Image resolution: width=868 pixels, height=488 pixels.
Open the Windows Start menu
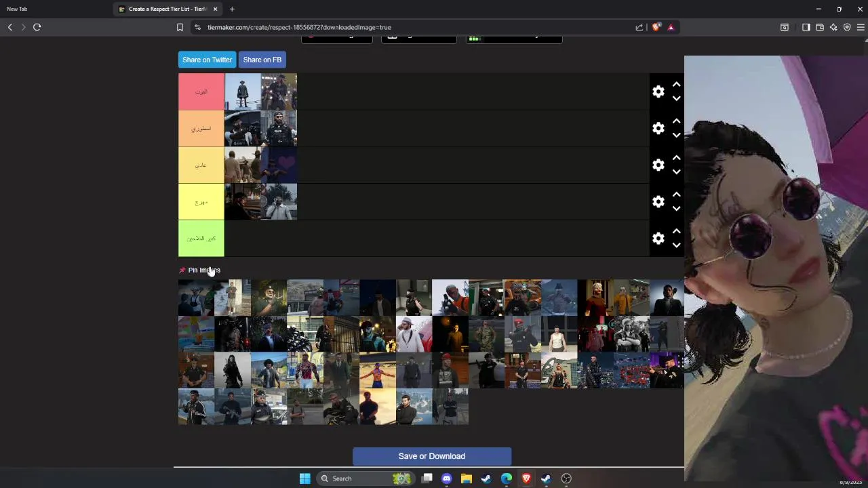(305, 479)
